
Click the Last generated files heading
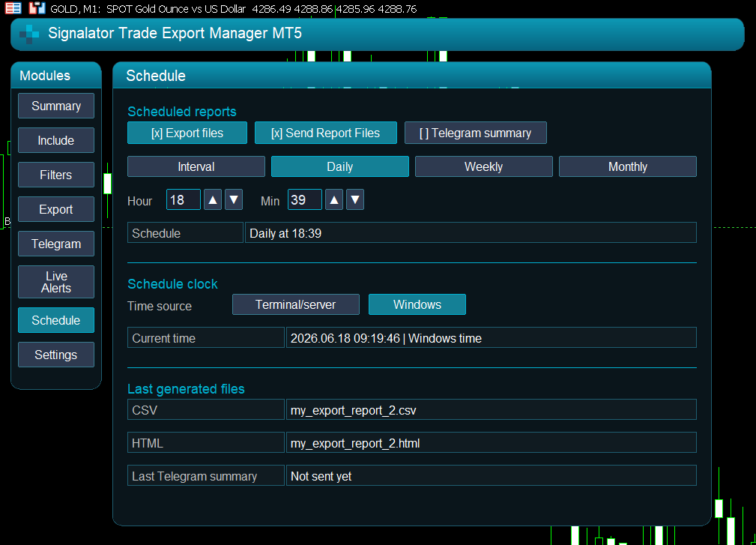pyautogui.click(x=186, y=389)
